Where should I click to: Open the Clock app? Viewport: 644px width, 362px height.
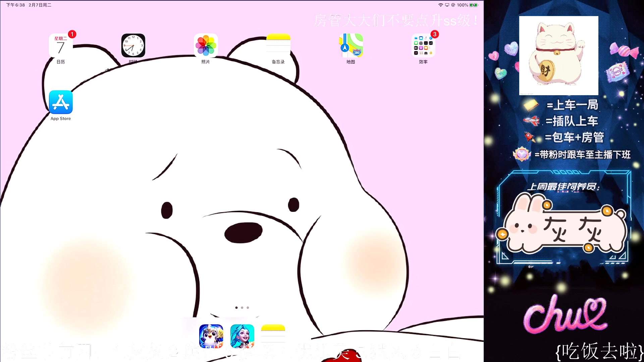pyautogui.click(x=133, y=46)
